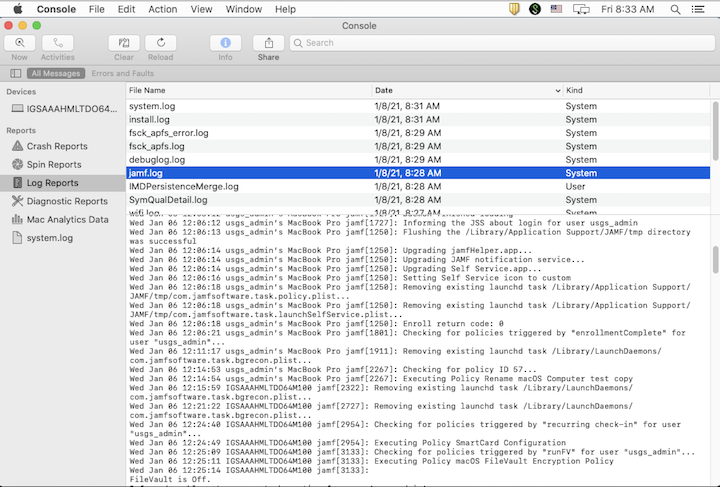
Task: Reload the log with the Reload icon
Action: (x=161, y=43)
